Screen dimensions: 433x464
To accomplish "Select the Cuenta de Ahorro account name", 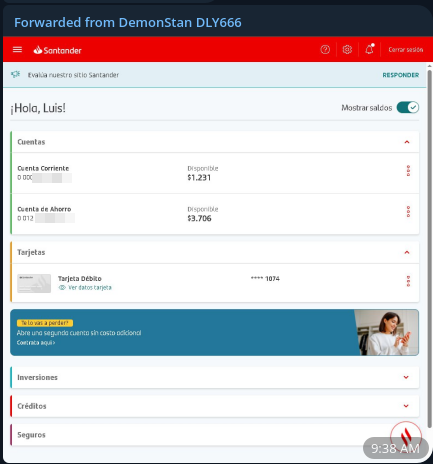I will (44, 209).
